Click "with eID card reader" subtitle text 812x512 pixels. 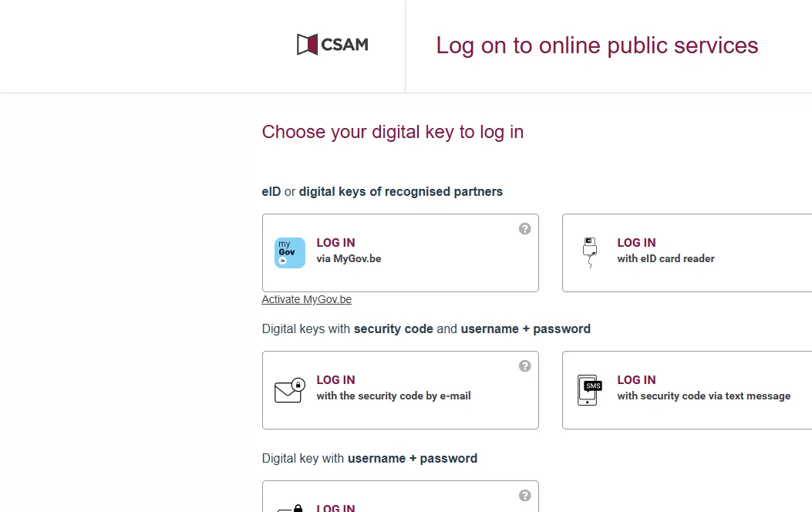(x=665, y=259)
